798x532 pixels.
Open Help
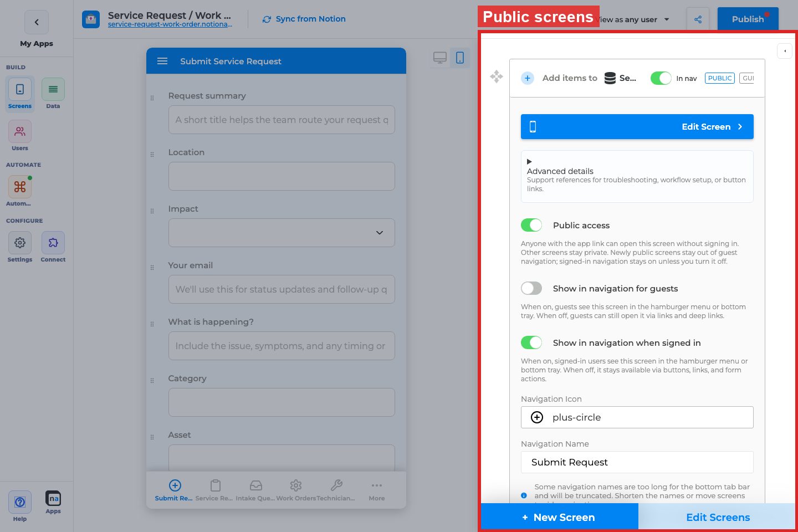(20, 507)
